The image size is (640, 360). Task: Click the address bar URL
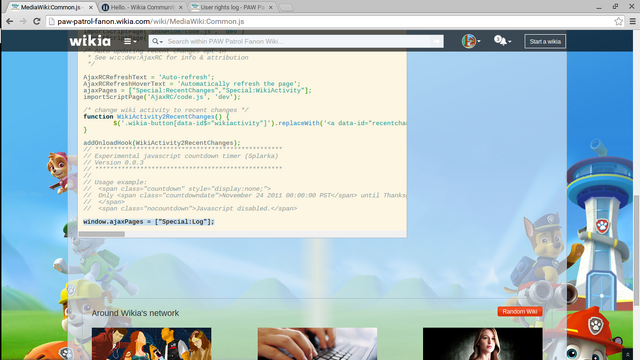click(x=151, y=21)
